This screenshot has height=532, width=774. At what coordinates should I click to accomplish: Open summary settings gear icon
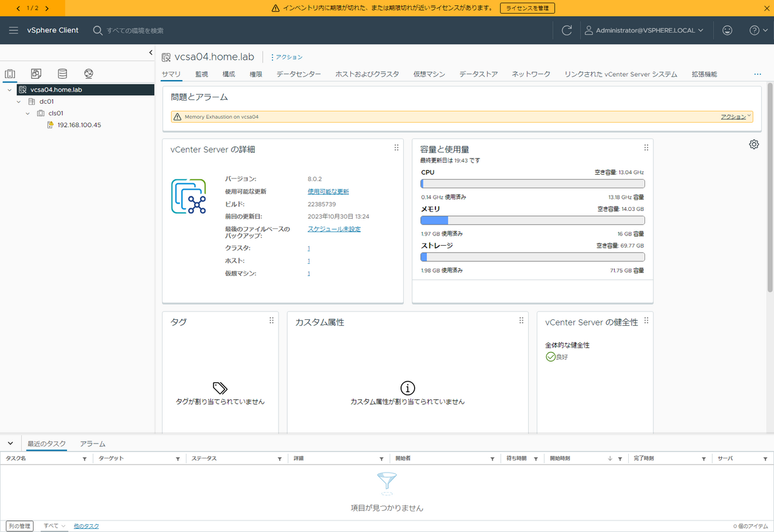point(754,144)
